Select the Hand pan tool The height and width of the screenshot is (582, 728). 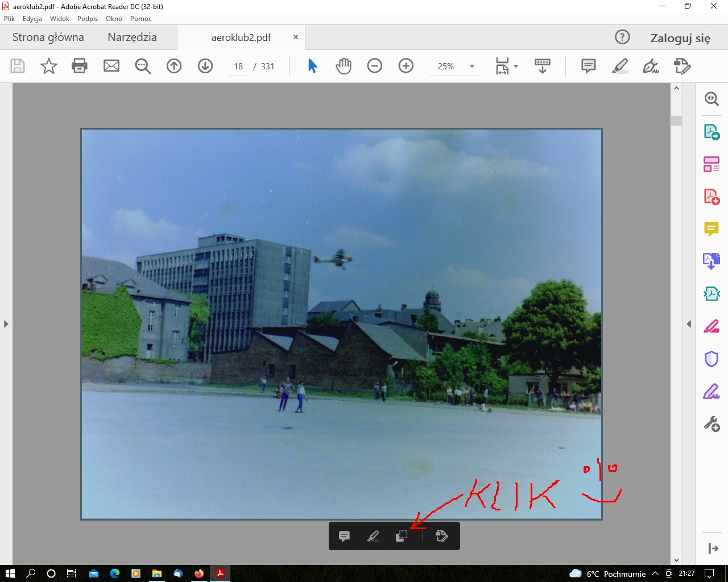344,66
